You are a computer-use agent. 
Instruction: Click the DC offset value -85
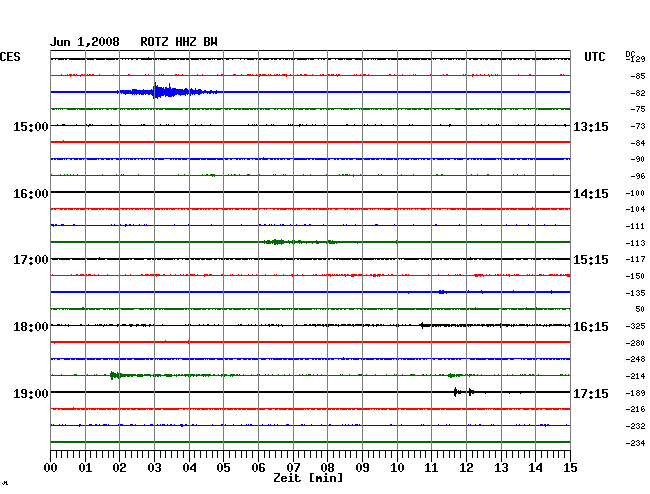pos(638,76)
